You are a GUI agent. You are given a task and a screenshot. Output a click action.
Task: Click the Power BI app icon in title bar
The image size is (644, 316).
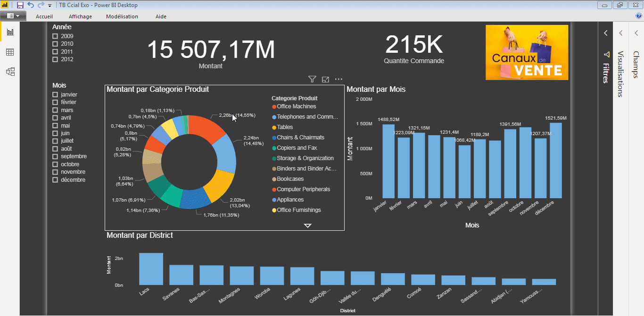(4, 5)
